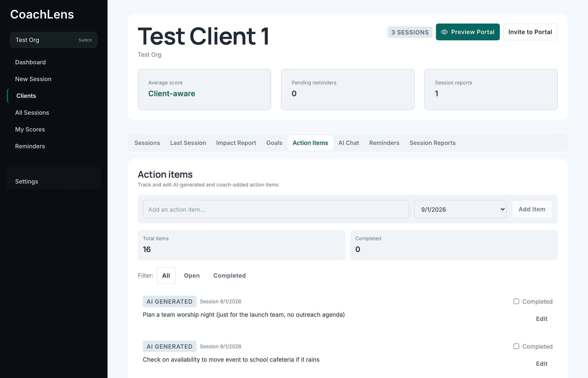The width and height of the screenshot is (588, 378).
Task: Open New Session in sidebar
Action: click(x=33, y=79)
